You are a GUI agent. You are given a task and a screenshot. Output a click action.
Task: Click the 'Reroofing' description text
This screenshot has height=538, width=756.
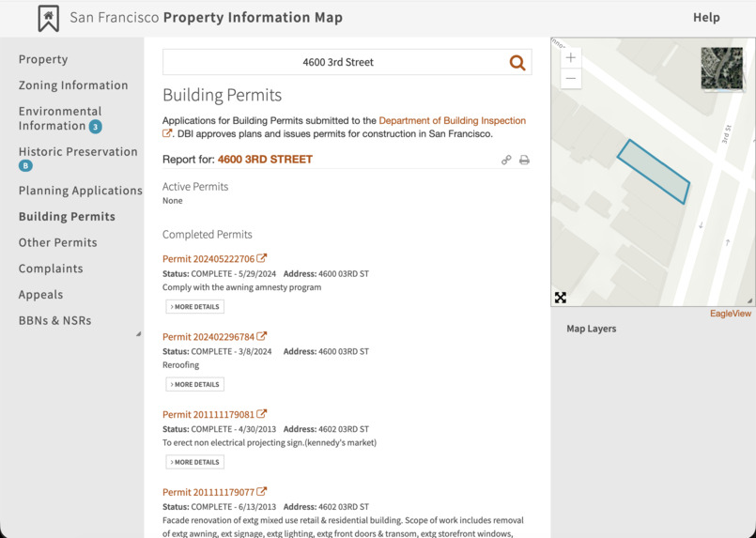pos(181,365)
